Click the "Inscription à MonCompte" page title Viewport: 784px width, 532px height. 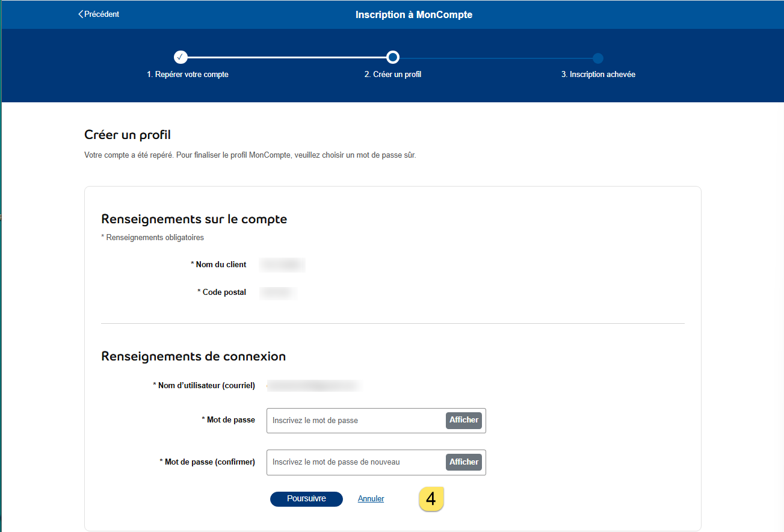pos(414,14)
